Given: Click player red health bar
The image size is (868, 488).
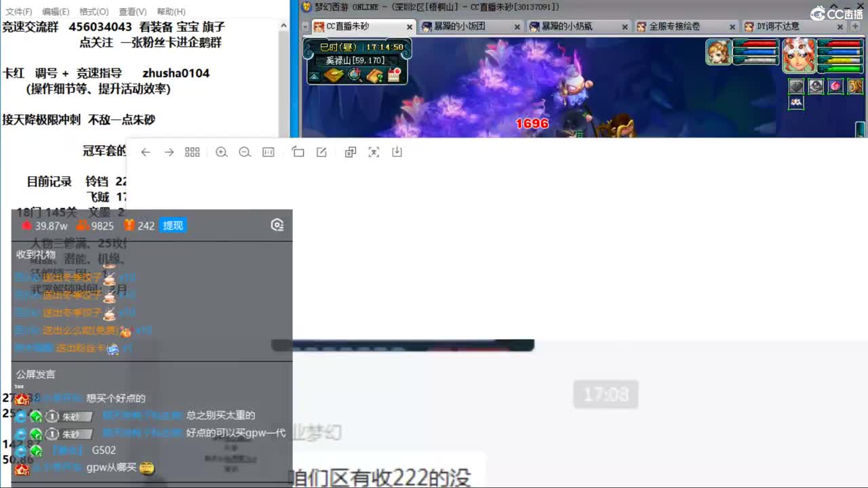Looking at the screenshot, I should (x=840, y=44).
